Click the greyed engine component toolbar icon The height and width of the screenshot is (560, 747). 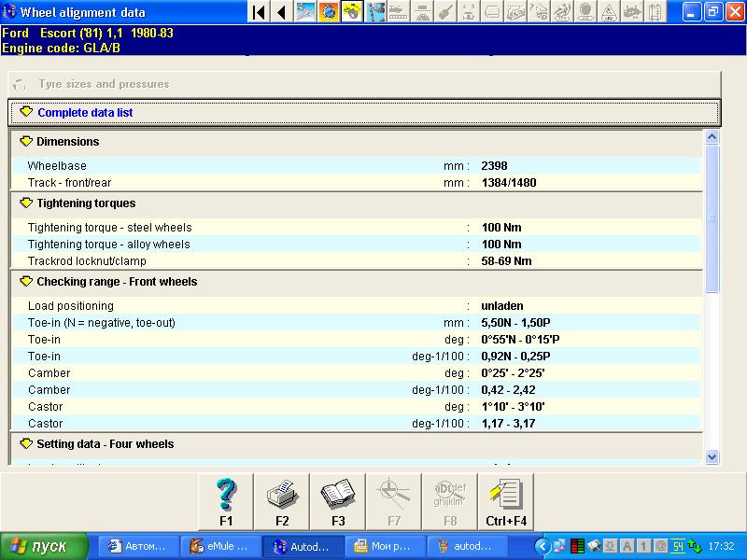(x=632, y=12)
